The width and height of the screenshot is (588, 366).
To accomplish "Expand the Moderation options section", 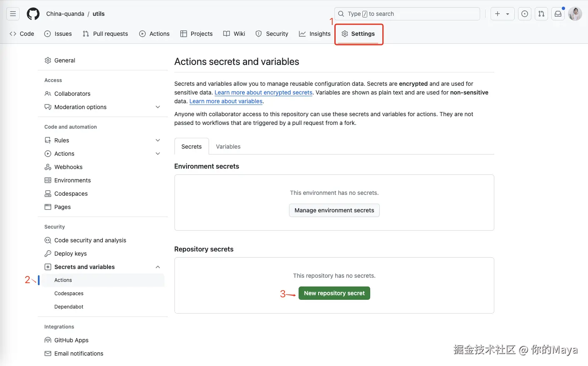I will click(x=158, y=107).
